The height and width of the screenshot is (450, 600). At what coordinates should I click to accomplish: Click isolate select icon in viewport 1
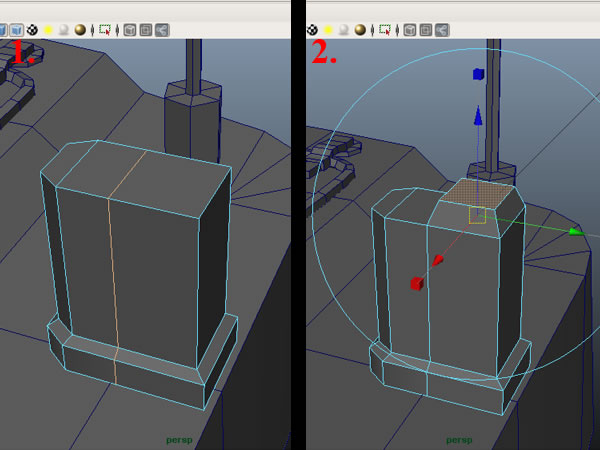[x=105, y=30]
